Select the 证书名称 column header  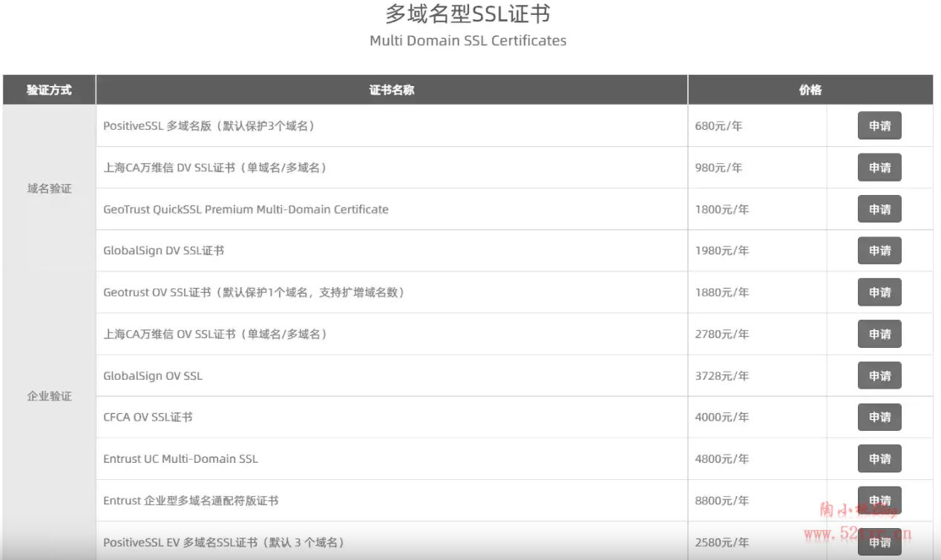click(392, 90)
